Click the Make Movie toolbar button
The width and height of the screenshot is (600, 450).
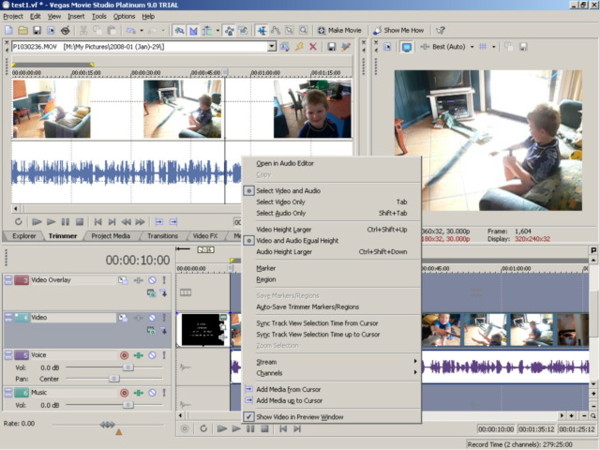tap(341, 31)
